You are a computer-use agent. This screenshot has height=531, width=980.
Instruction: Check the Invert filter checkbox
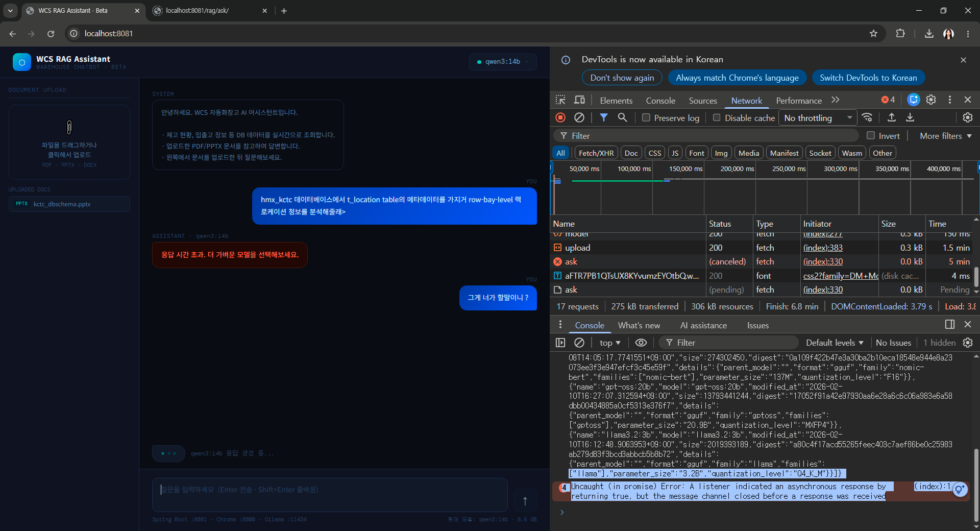[x=871, y=136]
